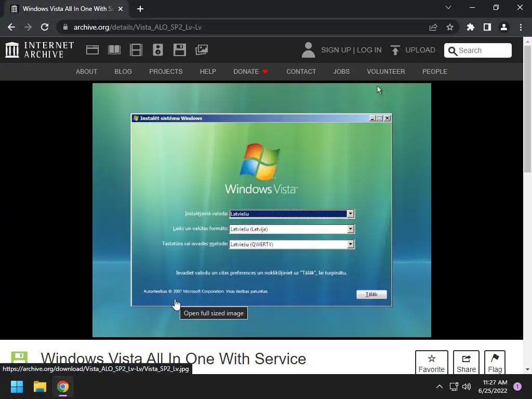The height and width of the screenshot is (399, 532).
Task: Reload the page
Action: 45,27
